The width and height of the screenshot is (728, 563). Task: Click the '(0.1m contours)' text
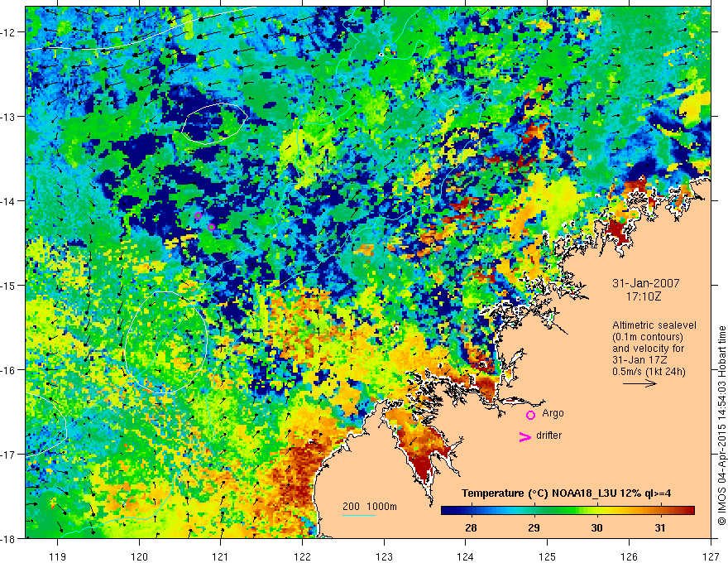pyautogui.click(x=648, y=337)
